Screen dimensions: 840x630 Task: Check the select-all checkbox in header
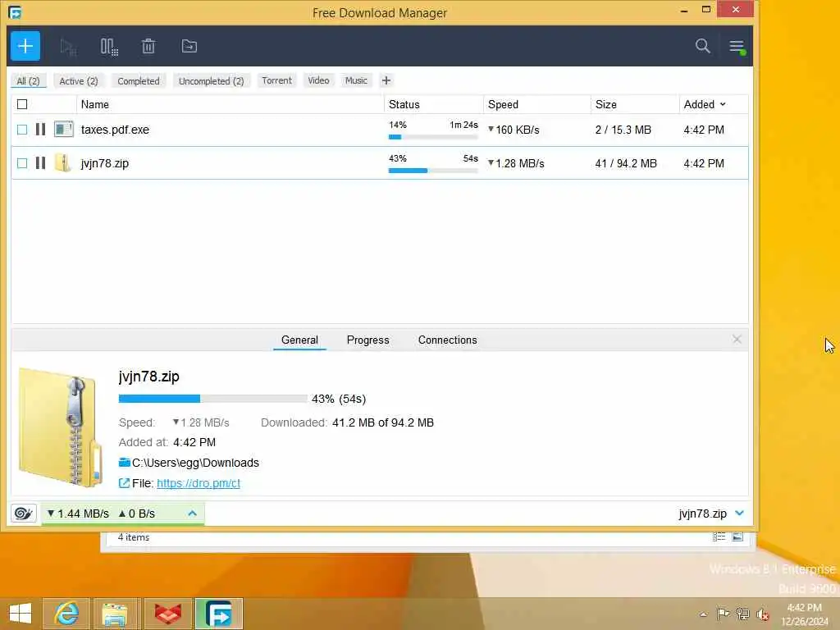[22, 104]
